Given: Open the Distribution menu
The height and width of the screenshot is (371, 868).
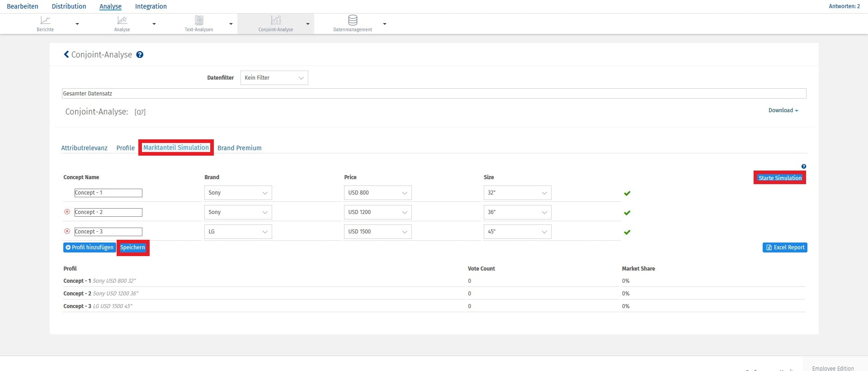Looking at the screenshot, I should (69, 6).
